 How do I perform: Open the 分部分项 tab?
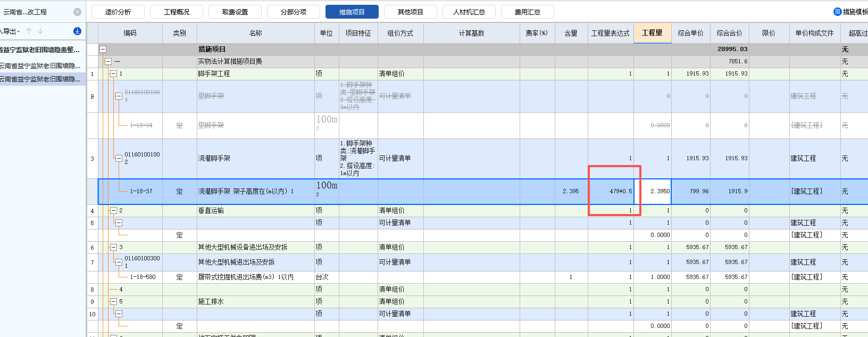[x=294, y=12]
